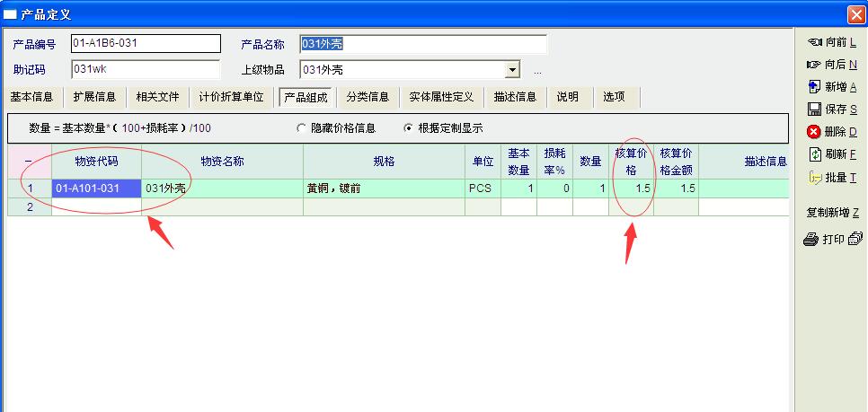
Task: Switch to the 基本信息 tab
Action: coord(31,97)
